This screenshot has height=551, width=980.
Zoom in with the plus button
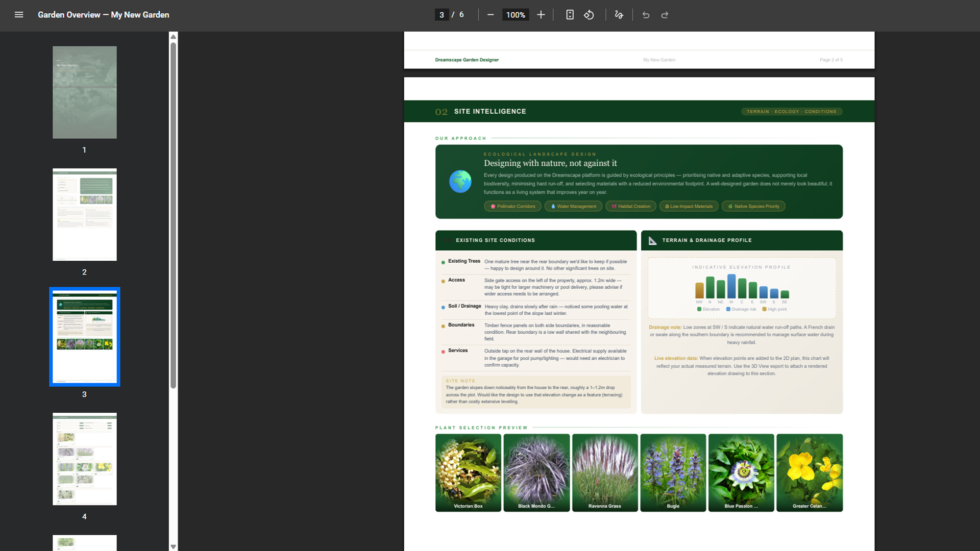point(541,15)
